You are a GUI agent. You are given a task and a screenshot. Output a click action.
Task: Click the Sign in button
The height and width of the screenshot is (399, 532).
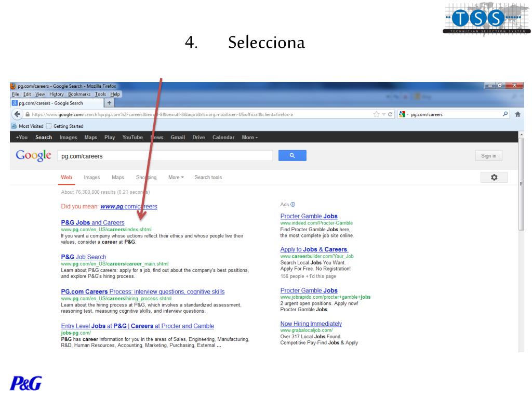point(488,156)
